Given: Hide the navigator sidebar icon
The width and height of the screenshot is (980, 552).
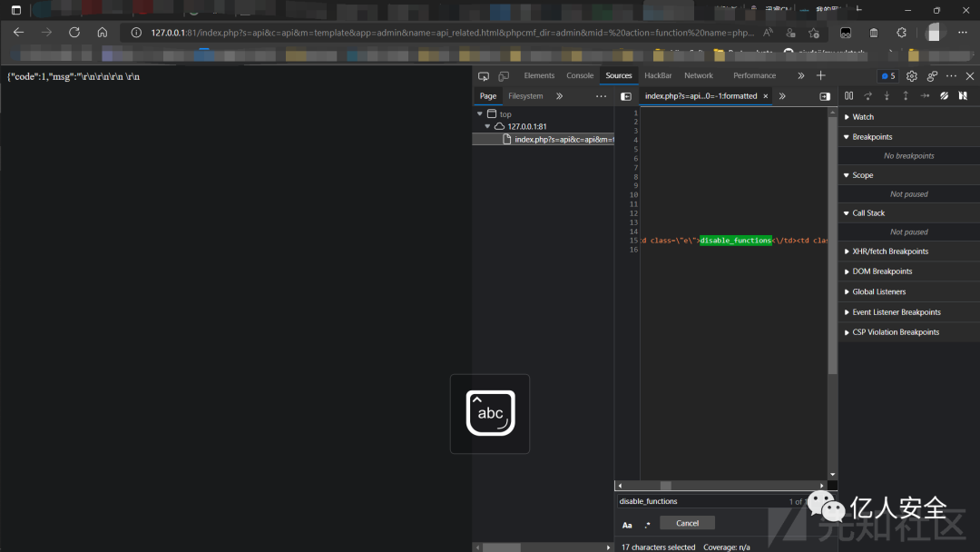Looking at the screenshot, I should (x=626, y=96).
